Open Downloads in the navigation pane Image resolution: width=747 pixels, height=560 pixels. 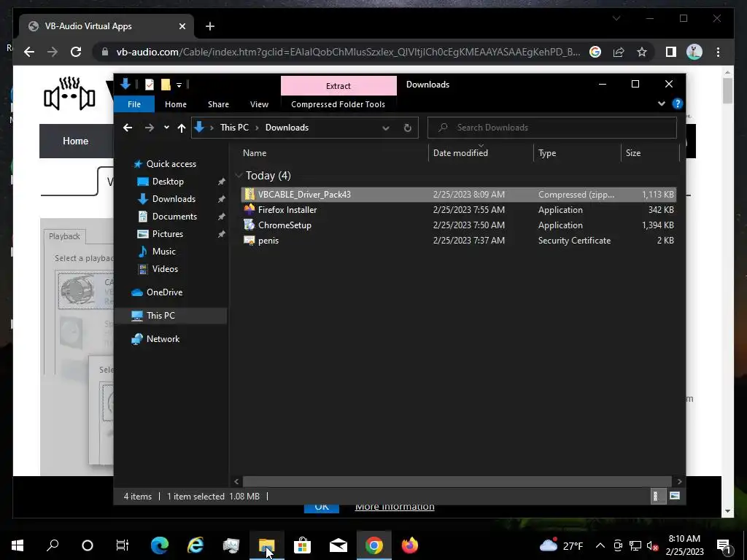[x=174, y=199]
